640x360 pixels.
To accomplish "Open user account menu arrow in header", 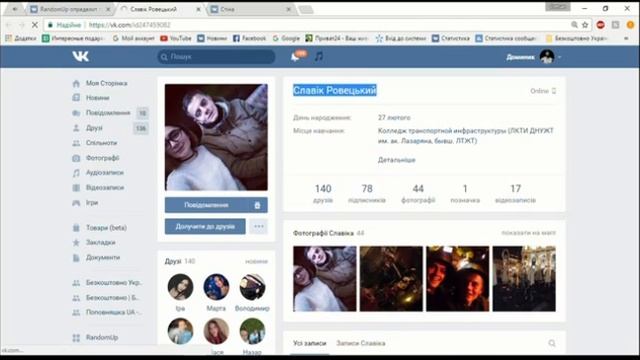I will coord(560,57).
